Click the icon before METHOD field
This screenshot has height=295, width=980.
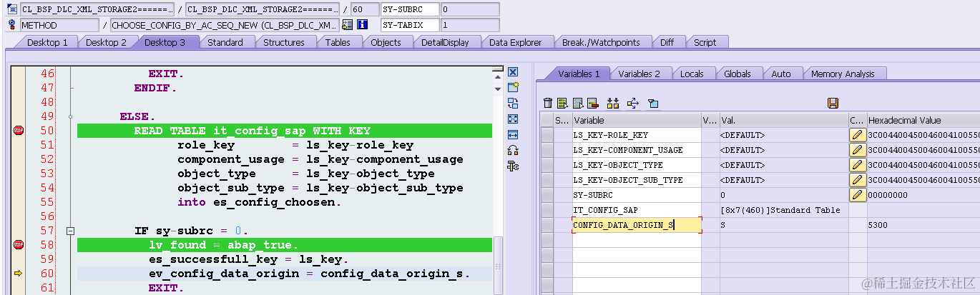tap(11, 25)
